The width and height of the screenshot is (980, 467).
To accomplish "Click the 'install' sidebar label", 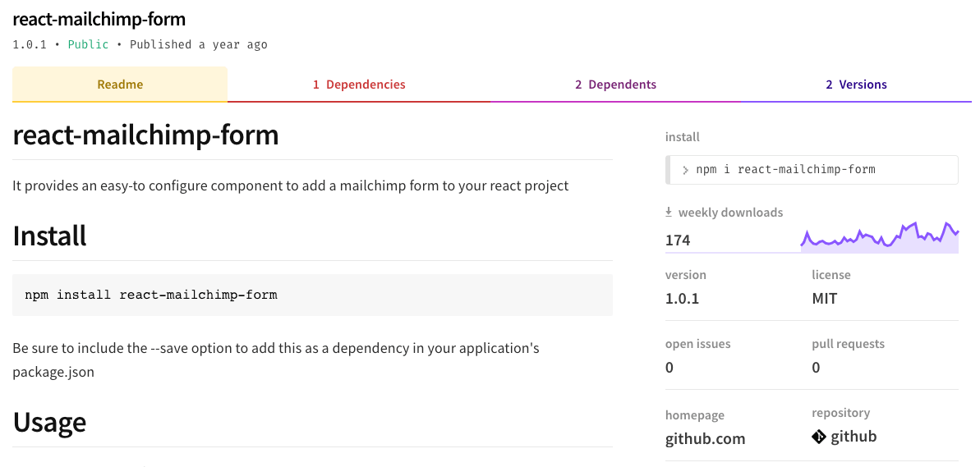I will [x=683, y=137].
